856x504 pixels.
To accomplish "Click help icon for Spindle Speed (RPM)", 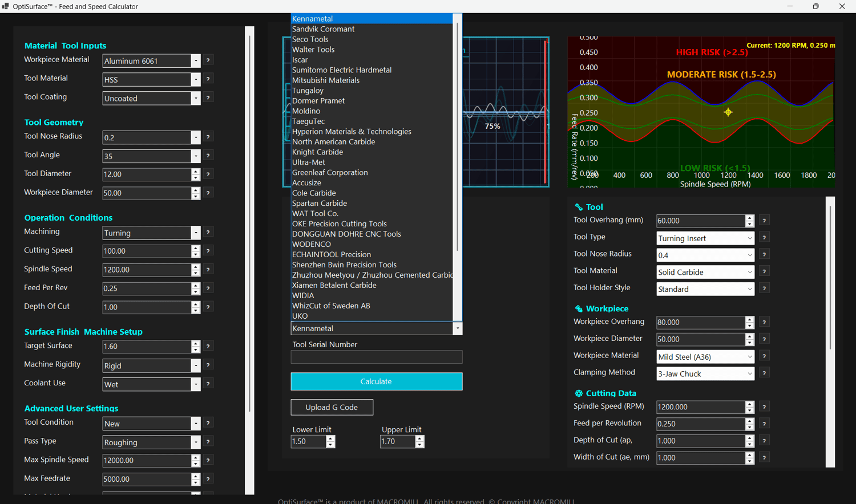I will point(764,407).
